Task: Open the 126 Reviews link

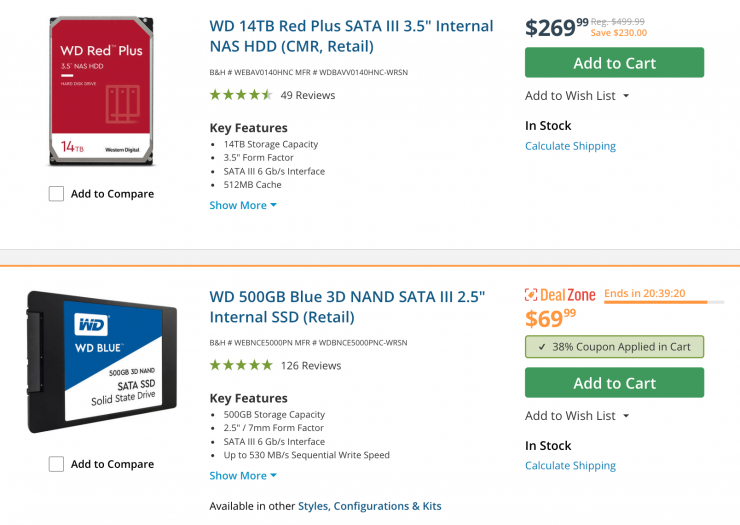Action: click(311, 365)
